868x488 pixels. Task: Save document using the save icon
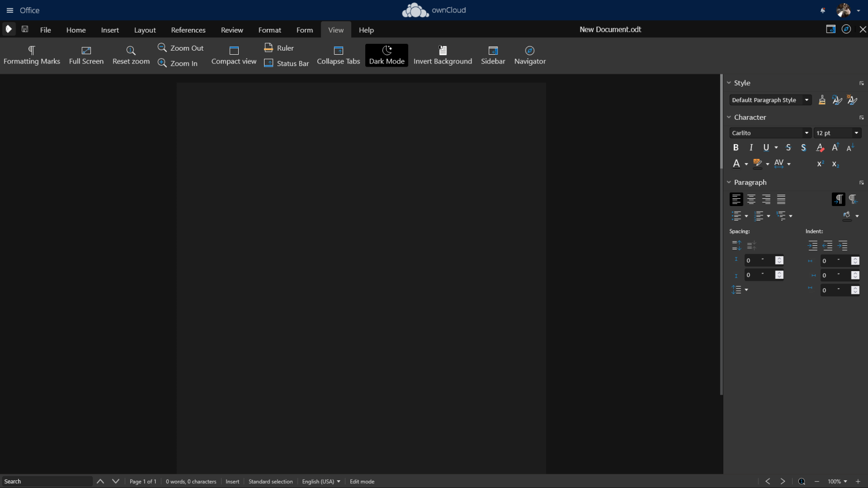(x=25, y=29)
